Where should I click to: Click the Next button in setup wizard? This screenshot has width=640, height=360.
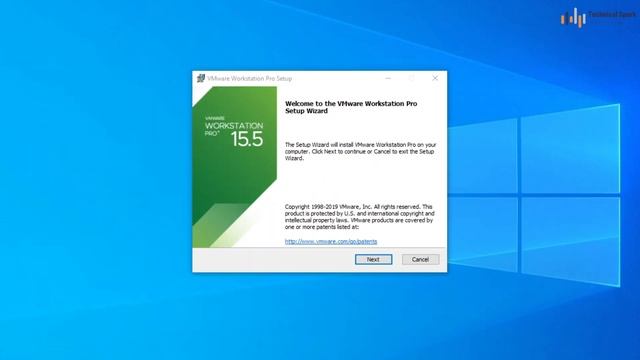(x=373, y=259)
